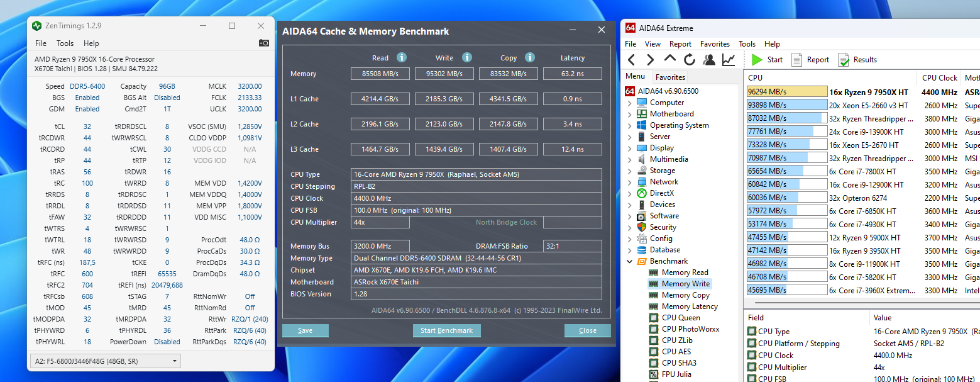980x382 pixels.
Task: Open the View menu in AIDA64 Extreme
Action: [x=653, y=44]
